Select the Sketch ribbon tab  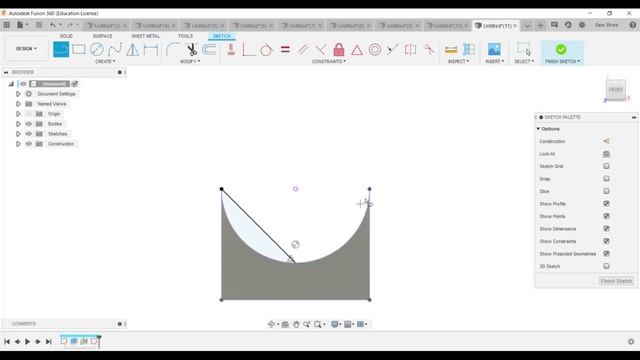coord(222,36)
